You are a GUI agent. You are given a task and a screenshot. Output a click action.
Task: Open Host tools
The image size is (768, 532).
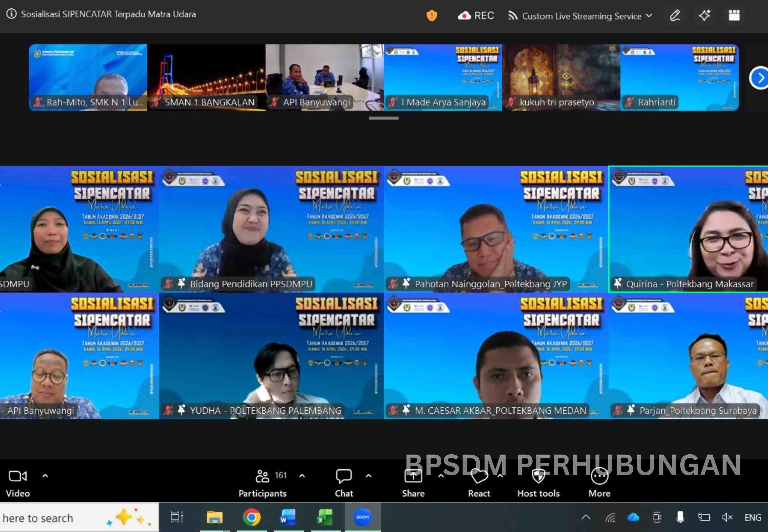click(x=538, y=483)
